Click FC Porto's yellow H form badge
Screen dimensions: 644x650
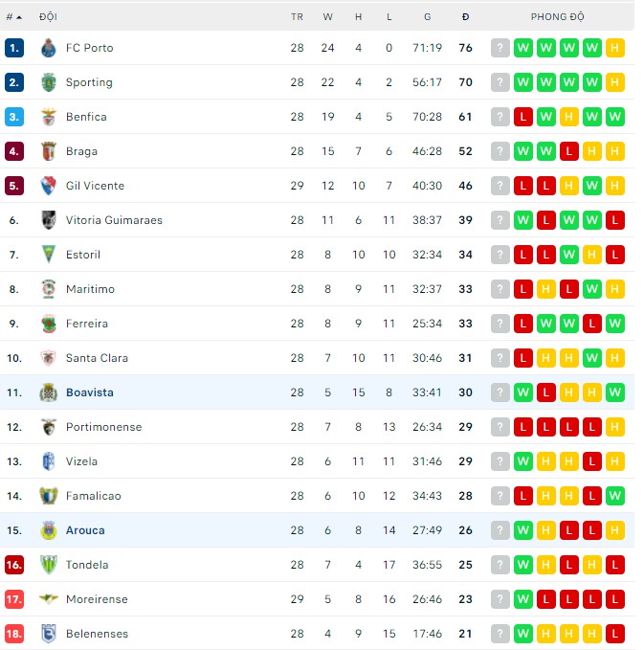point(615,48)
